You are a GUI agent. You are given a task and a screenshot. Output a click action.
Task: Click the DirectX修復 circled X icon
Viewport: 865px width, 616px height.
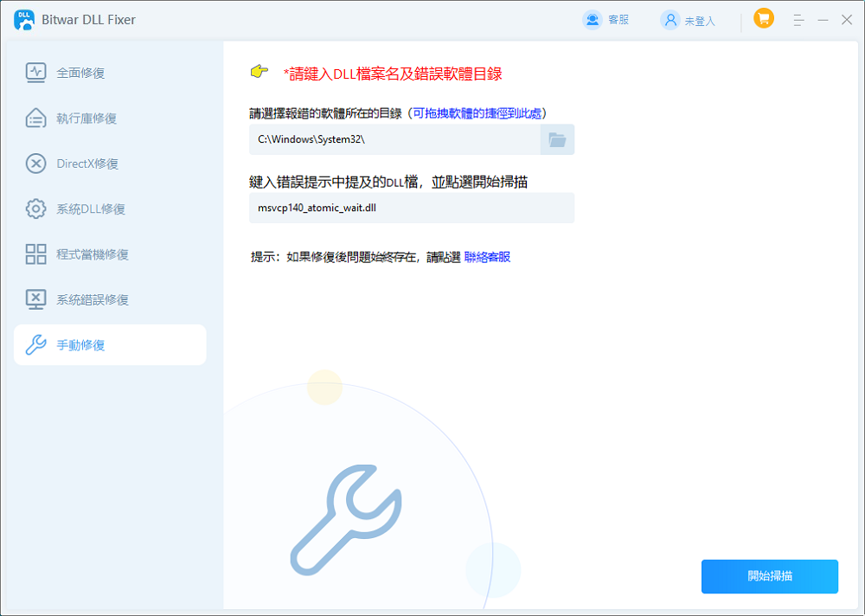35,164
